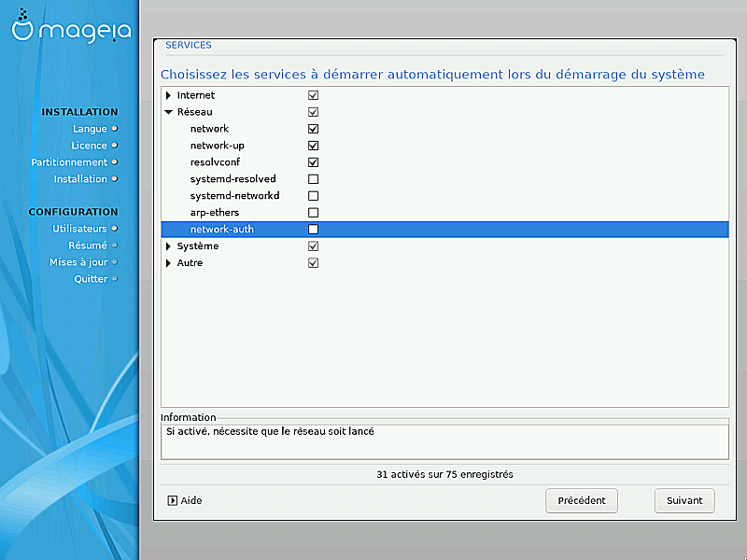Toggle the Réseau group checkbox

tap(313, 112)
